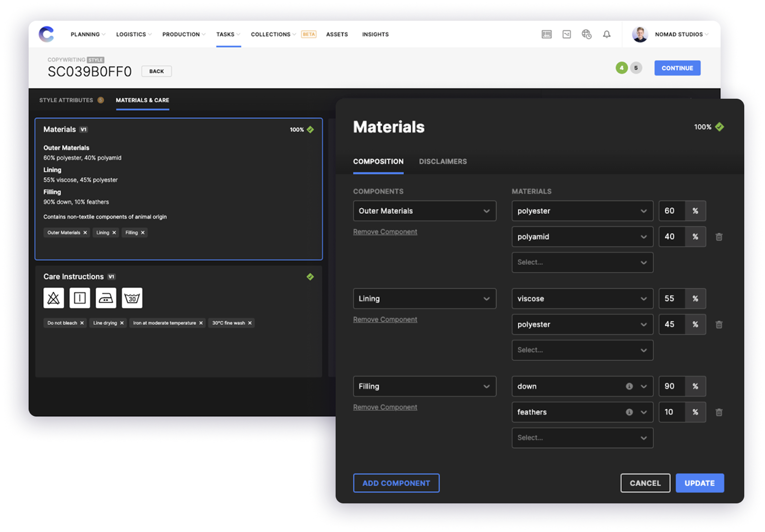Open the Tasks menu
The width and height of the screenshot is (765, 532).
228,34
